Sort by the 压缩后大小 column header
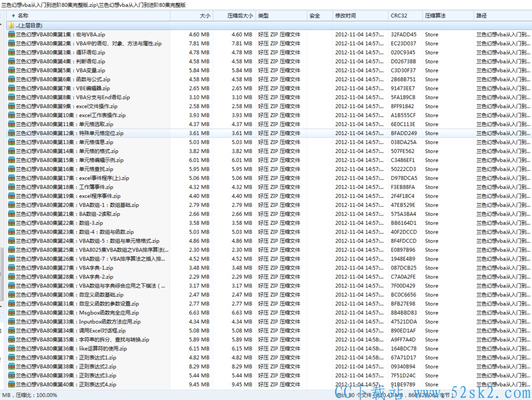The width and height of the screenshot is (532, 400). coord(234,15)
